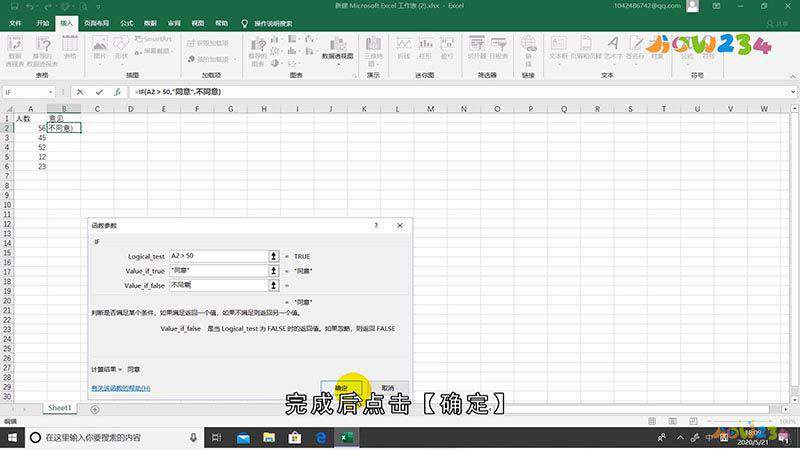Click the OK (确定) button in dialog
Image resolution: width=800 pixels, height=450 pixels.
pos(342,388)
